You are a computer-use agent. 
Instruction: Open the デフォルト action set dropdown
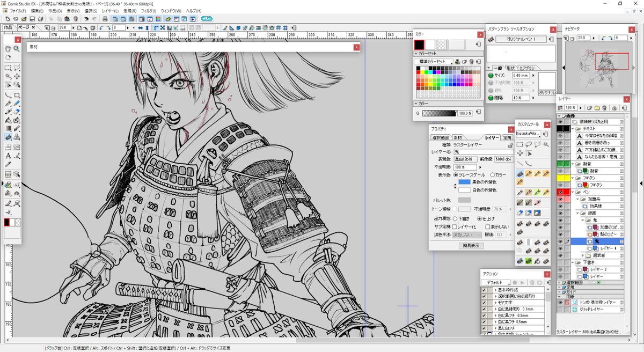click(x=496, y=282)
